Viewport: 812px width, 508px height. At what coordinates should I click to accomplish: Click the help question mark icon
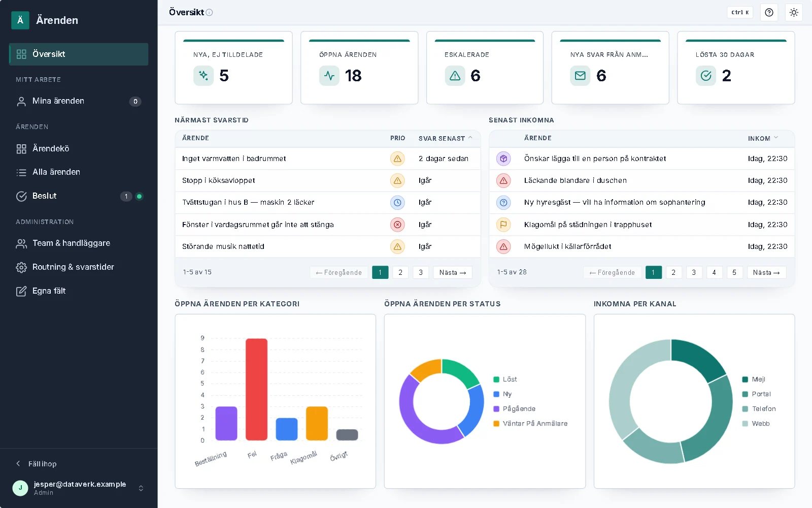click(x=769, y=12)
